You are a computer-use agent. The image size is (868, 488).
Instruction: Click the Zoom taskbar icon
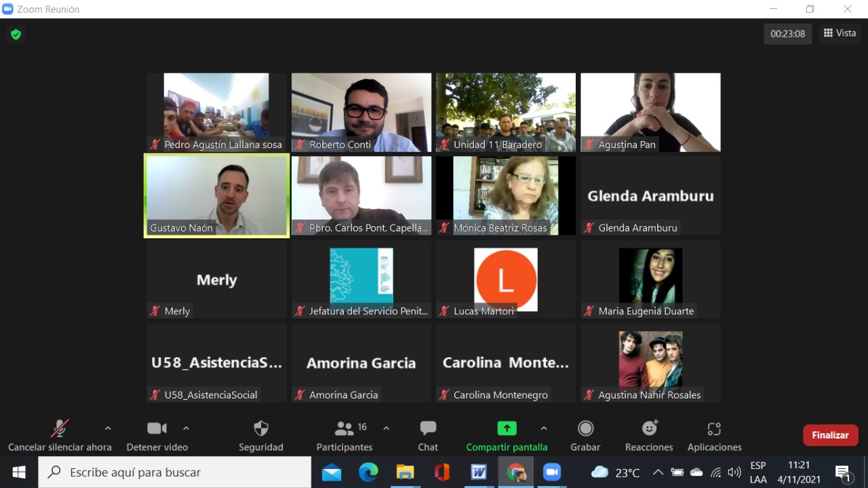(x=553, y=472)
